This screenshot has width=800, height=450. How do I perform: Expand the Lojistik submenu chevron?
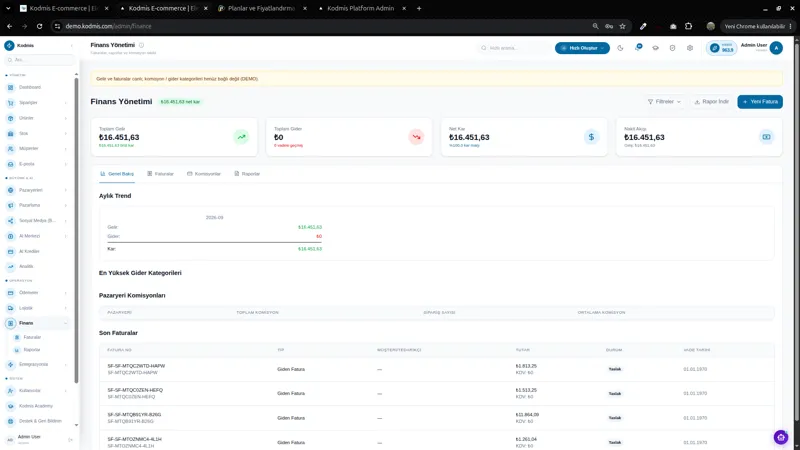click(x=65, y=308)
